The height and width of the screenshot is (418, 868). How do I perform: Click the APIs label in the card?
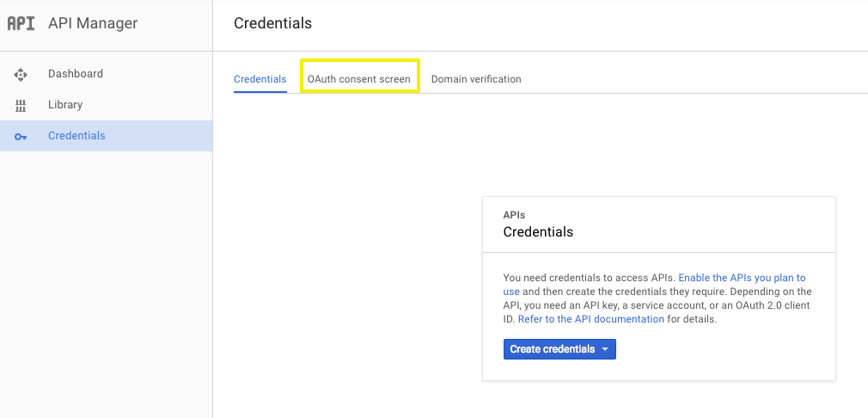[x=514, y=215]
